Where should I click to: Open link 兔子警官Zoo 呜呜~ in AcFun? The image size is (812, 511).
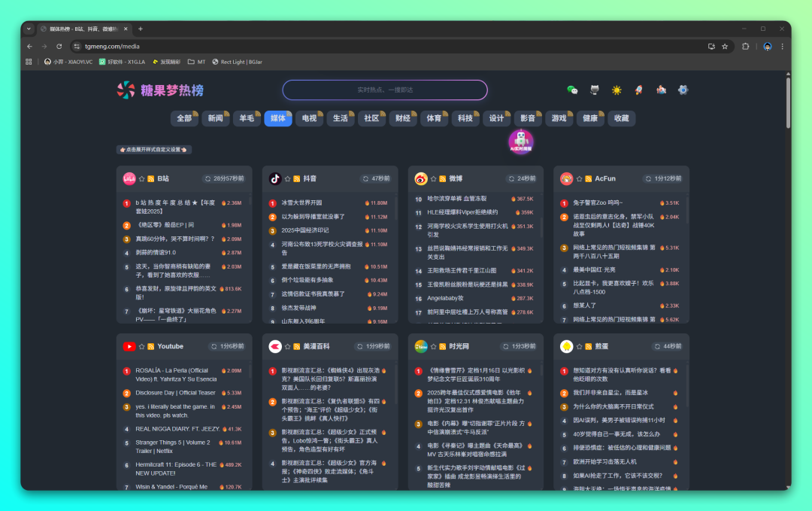(x=598, y=202)
